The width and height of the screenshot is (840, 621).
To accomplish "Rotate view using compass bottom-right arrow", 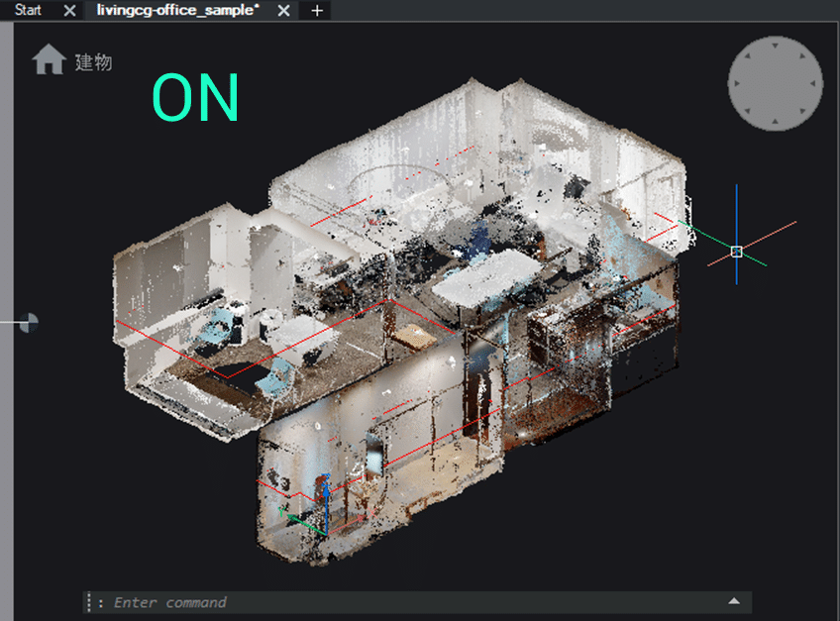I will click(802, 111).
